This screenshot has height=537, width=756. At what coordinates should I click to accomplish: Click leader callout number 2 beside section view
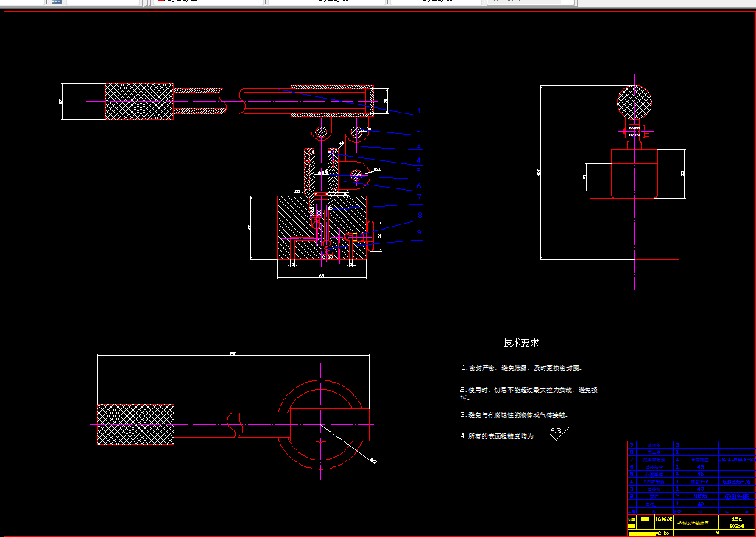[419, 129]
